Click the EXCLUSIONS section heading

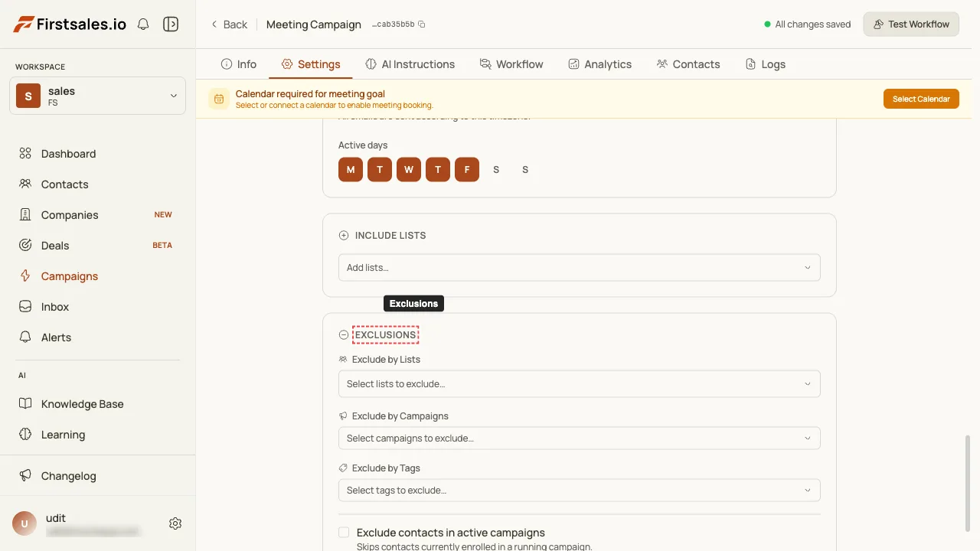386,335
